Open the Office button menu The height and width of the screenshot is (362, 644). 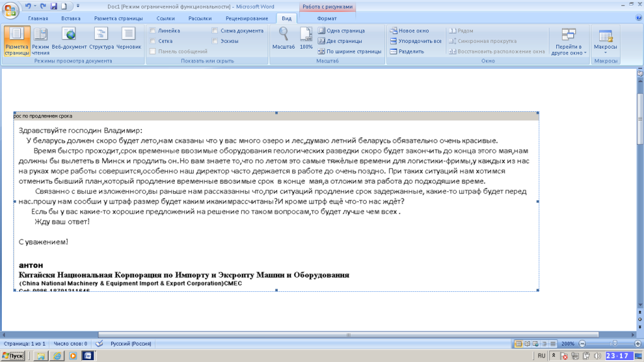click(11, 11)
